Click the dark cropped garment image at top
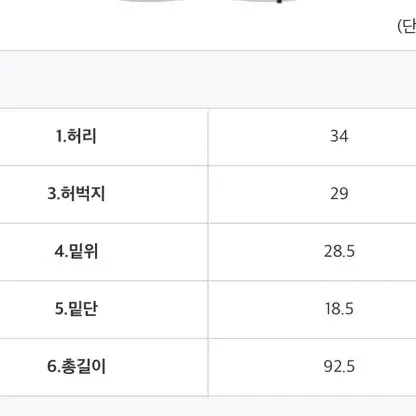 pos(264,2)
